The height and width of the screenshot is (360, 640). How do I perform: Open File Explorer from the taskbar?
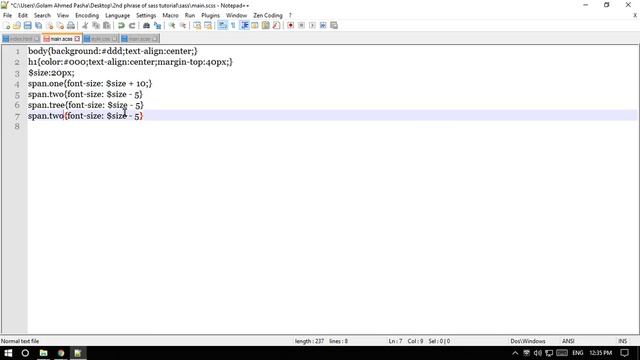(x=43, y=353)
